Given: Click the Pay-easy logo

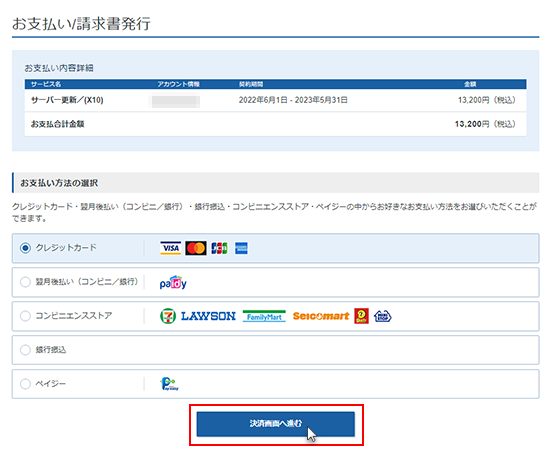Looking at the screenshot, I should click(x=169, y=384).
